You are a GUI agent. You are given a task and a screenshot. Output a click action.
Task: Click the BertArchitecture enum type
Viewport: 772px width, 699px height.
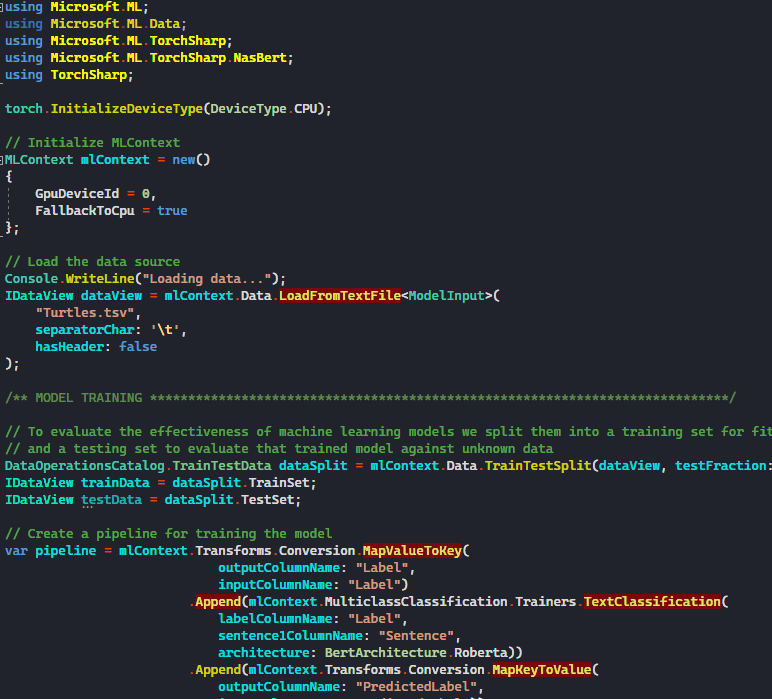pos(386,653)
